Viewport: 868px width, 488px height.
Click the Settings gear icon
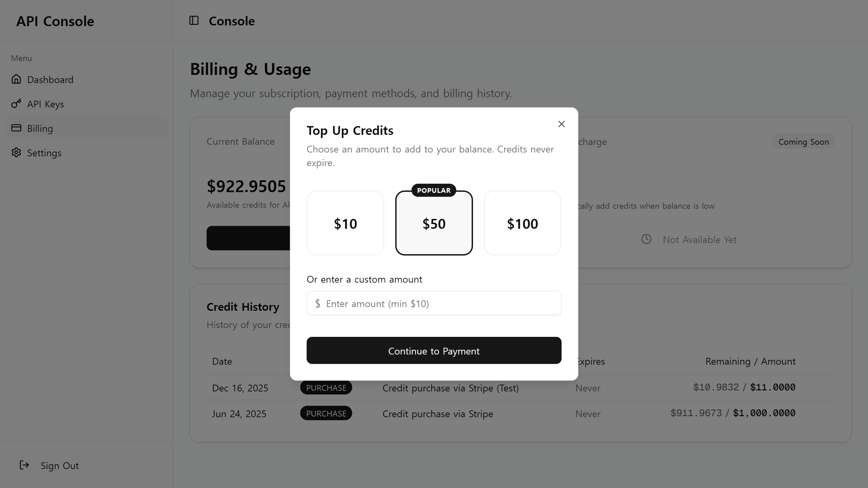coord(16,152)
